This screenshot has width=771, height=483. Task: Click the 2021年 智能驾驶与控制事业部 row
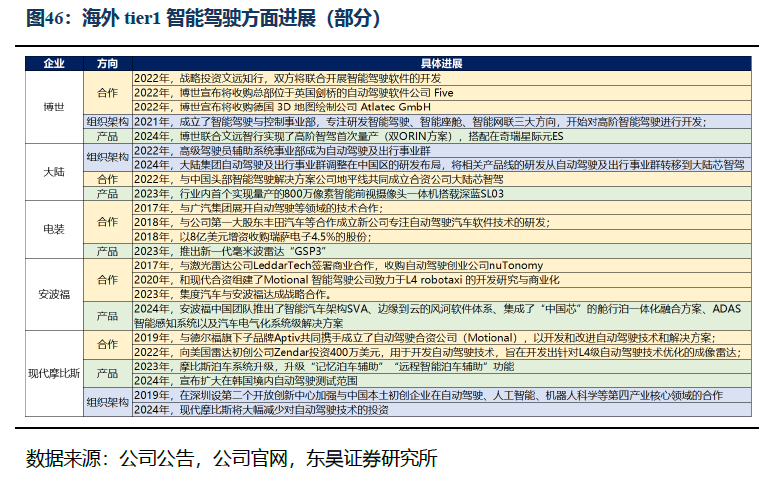tap(442, 122)
